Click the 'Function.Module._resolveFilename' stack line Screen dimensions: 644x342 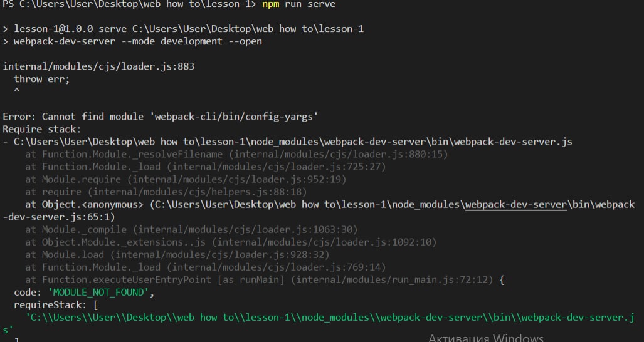click(236, 155)
